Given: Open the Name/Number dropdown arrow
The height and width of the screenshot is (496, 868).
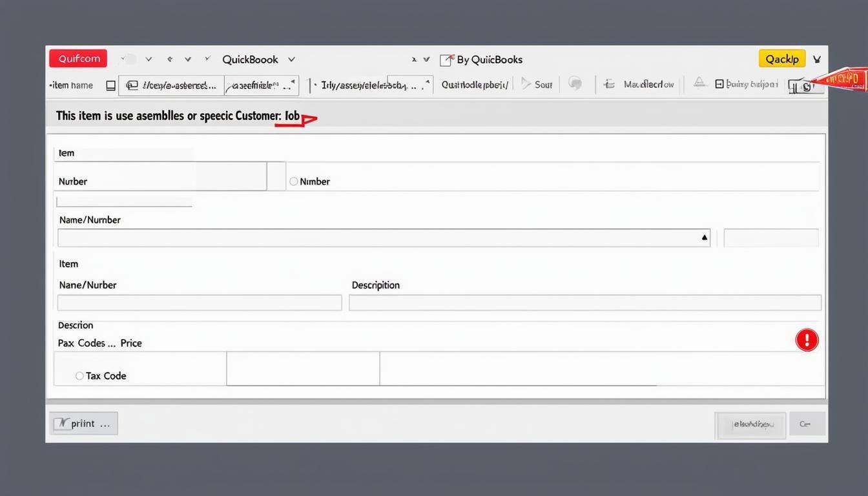Looking at the screenshot, I should pyautogui.click(x=704, y=237).
